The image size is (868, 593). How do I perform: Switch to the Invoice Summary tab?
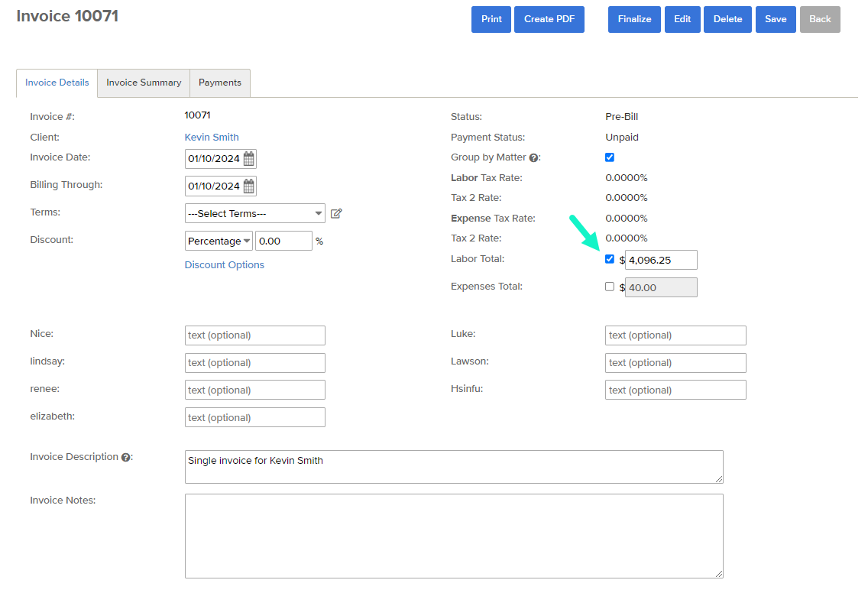click(x=144, y=83)
